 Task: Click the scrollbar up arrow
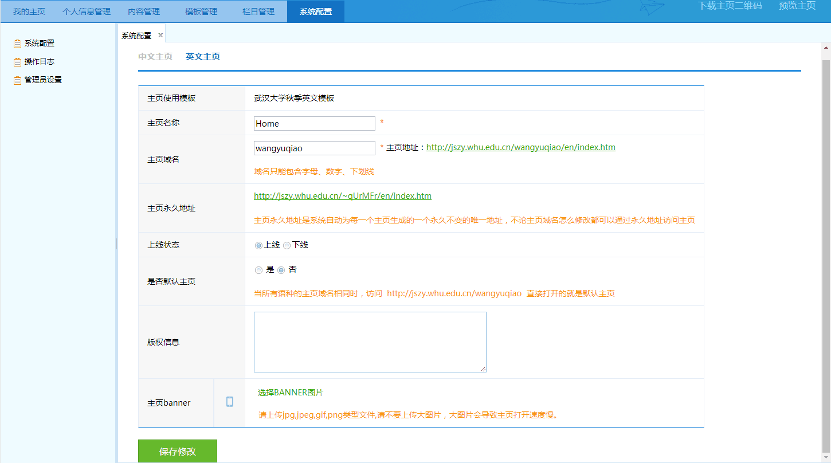[x=826, y=48]
